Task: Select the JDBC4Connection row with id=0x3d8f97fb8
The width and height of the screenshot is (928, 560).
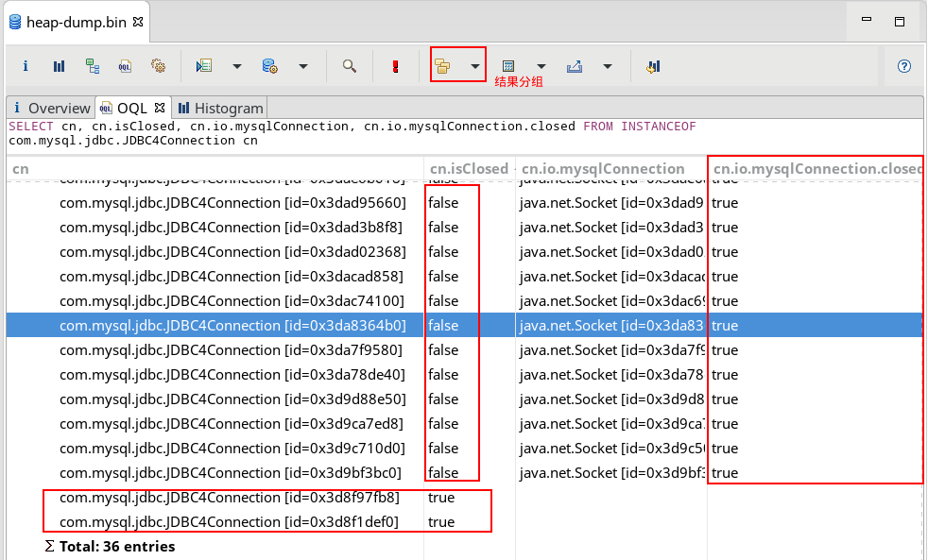Action: click(229, 498)
